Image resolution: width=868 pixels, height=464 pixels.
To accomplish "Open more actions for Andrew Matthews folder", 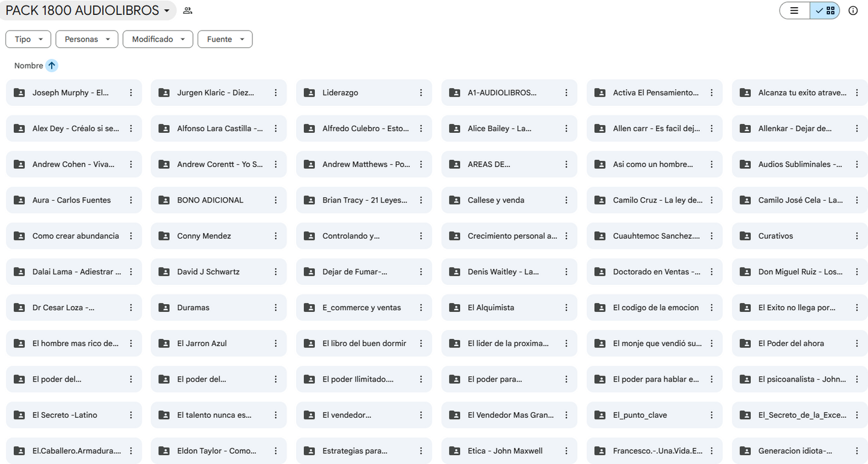I will pyautogui.click(x=421, y=164).
